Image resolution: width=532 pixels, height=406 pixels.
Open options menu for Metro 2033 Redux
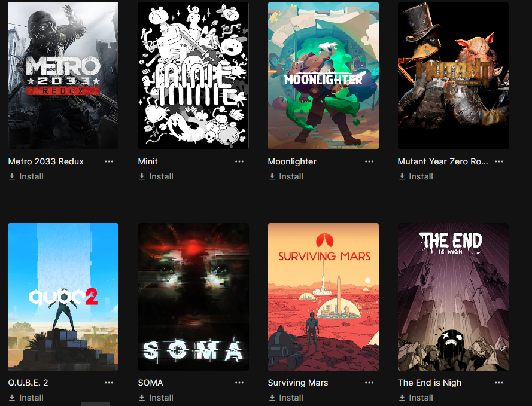(x=109, y=161)
